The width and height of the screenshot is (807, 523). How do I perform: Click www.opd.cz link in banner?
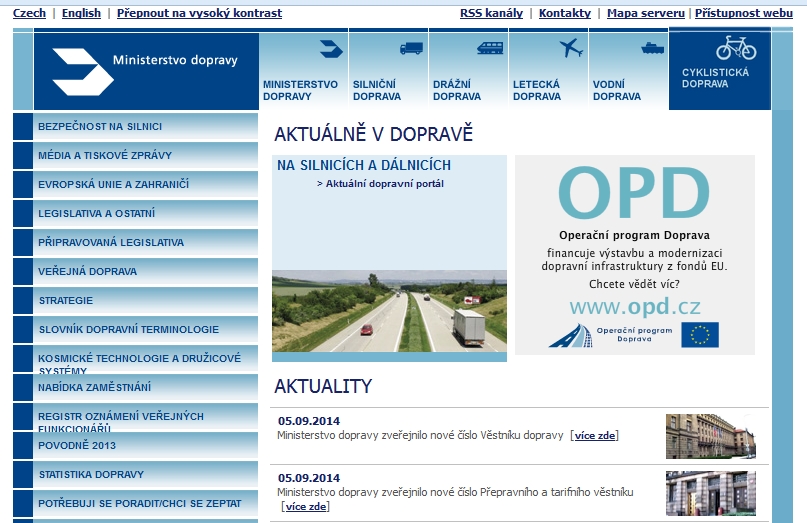635,307
